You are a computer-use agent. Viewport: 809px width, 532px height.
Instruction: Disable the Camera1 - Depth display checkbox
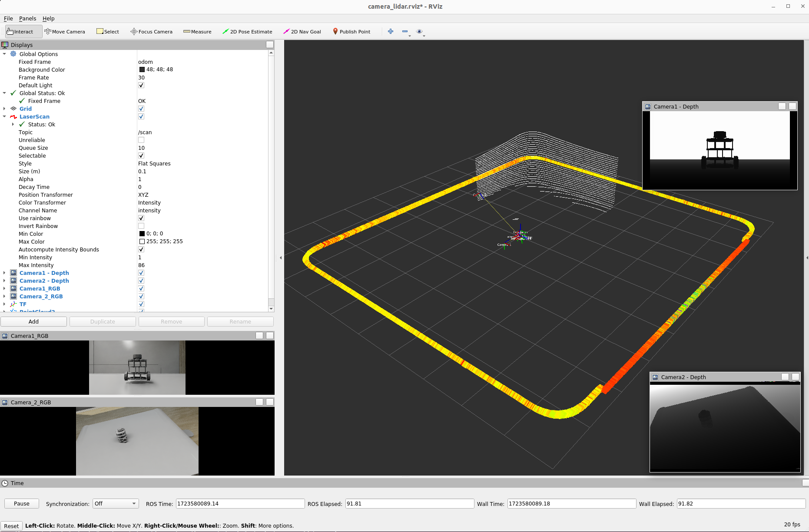point(141,273)
